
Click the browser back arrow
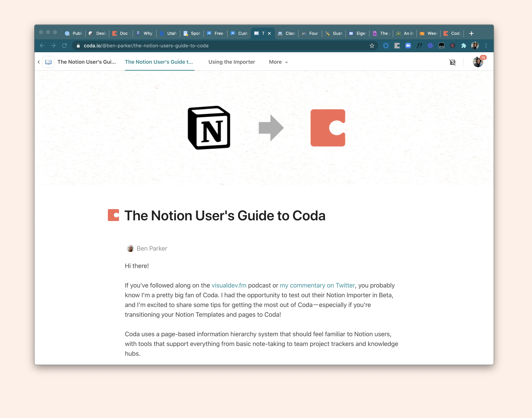click(42, 46)
